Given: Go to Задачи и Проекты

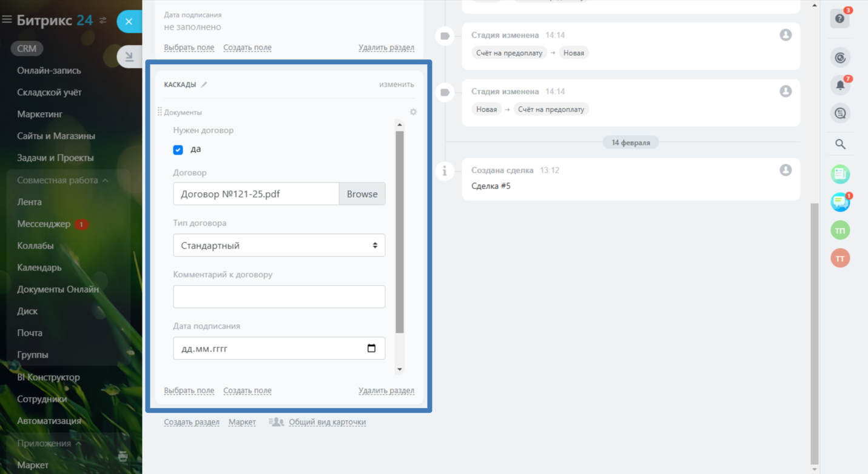Looking at the screenshot, I should (55, 158).
